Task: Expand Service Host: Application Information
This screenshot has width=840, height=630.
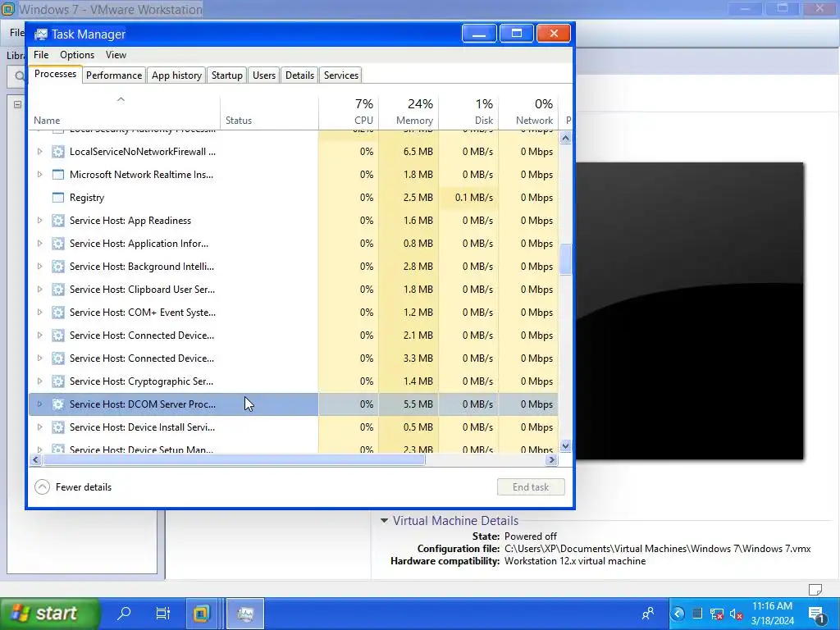Action: click(x=39, y=244)
